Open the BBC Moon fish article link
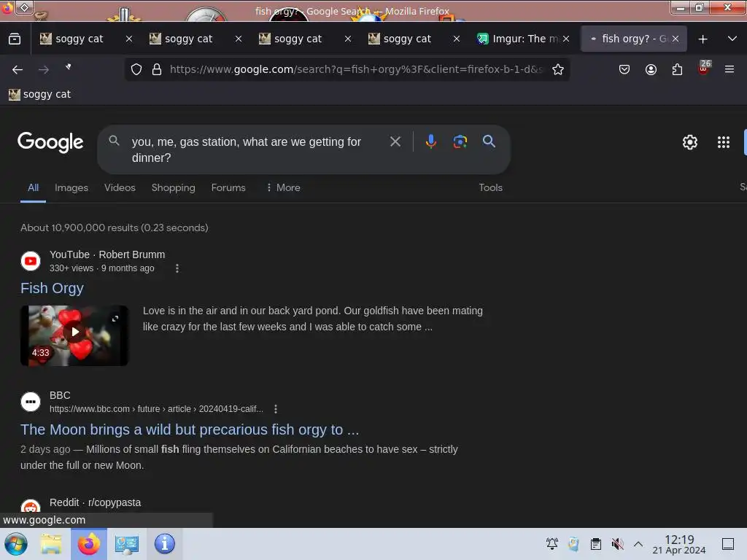The height and width of the screenshot is (560, 747). (x=190, y=429)
